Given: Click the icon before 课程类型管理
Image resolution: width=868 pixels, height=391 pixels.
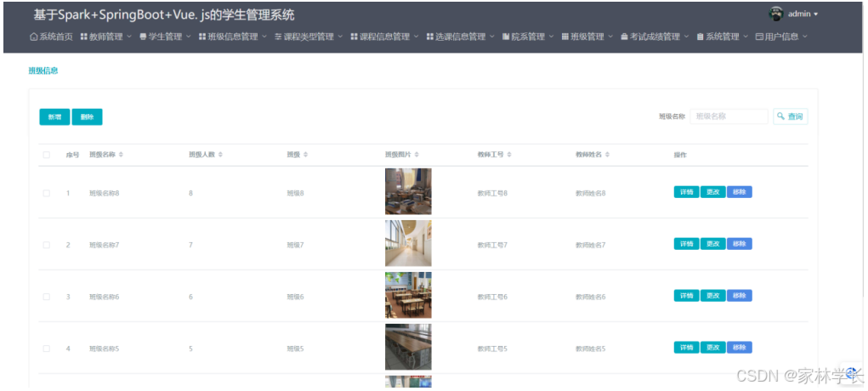Looking at the screenshot, I should click(x=279, y=37).
